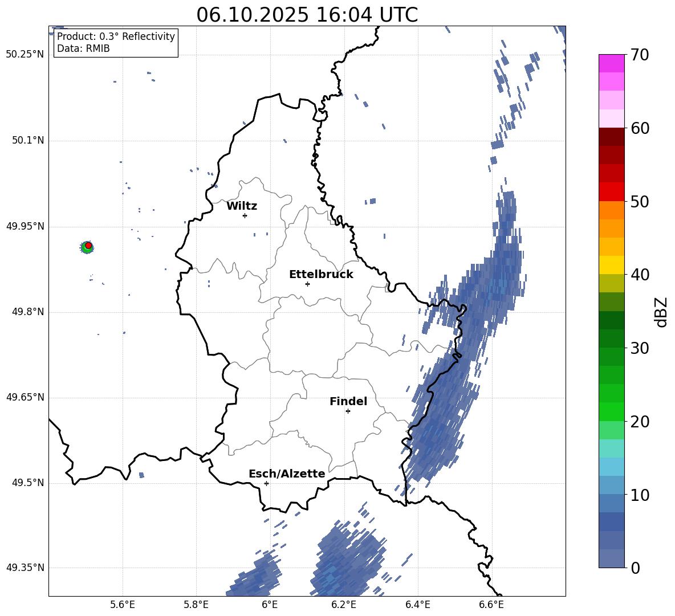Click the 0 colorbar tick value
This screenshot has height=616, width=675.
635,568
